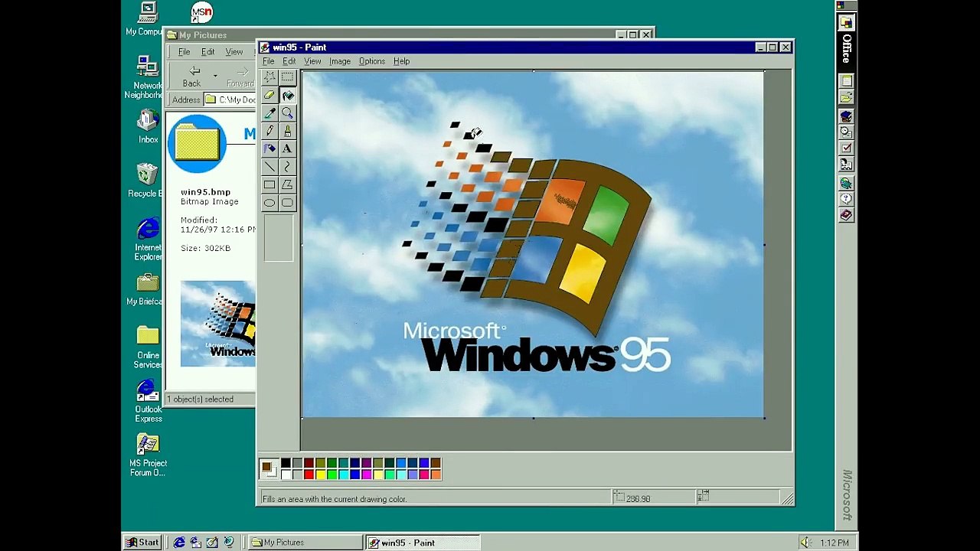Pick the black color swatch in palette
This screenshot has height=551, width=980.
(x=286, y=463)
